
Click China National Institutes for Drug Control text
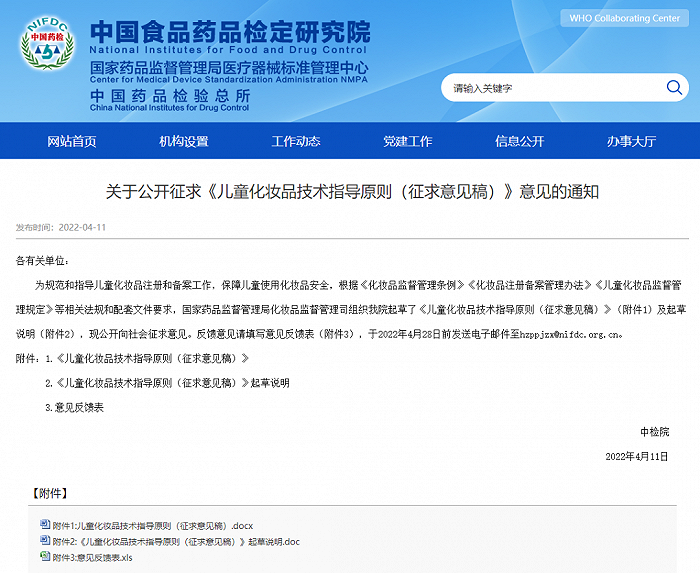point(169,108)
